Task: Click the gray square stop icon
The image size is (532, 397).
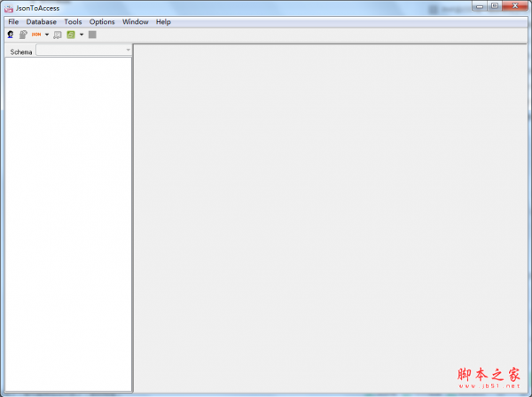Action: 92,35
